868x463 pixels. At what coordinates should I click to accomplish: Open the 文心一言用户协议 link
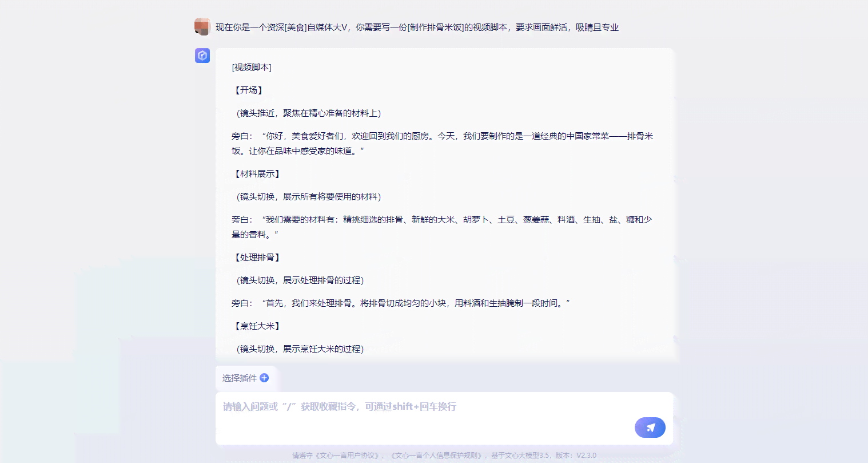(348, 456)
